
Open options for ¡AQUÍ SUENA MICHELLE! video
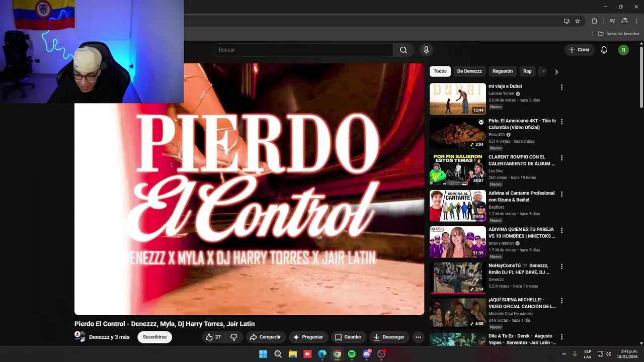pos(561,301)
